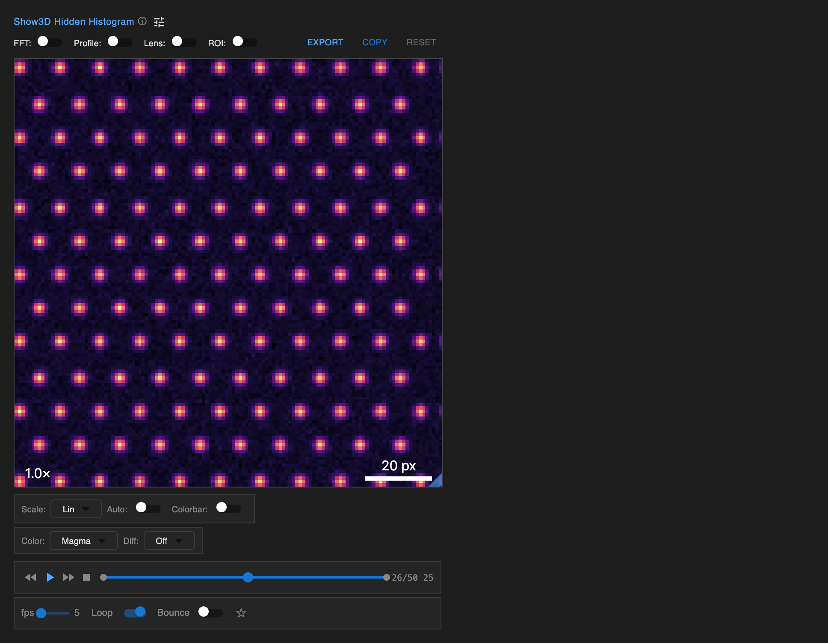The width and height of the screenshot is (828, 644).
Task: Copy the image with COPY
Action: pos(374,42)
